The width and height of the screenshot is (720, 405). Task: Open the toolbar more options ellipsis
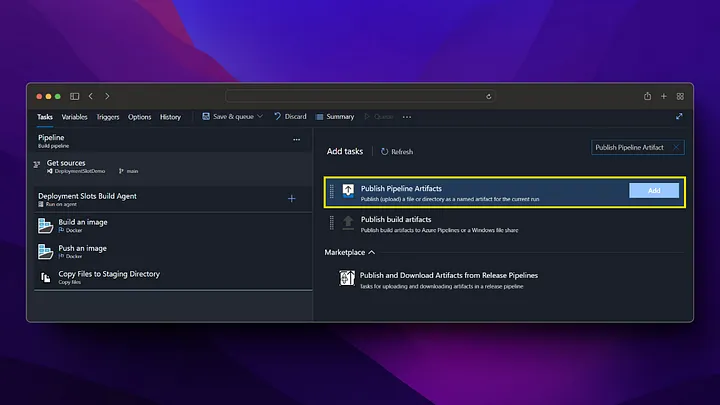(407, 117)
